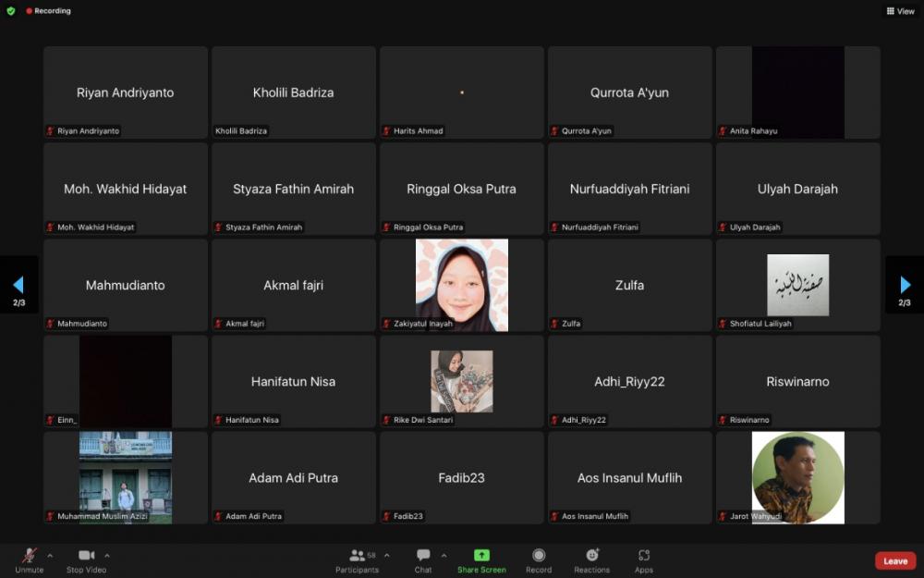This screenshot has height=578, width=924.
Task: Leave the meeting
Action: coord(894,561)
